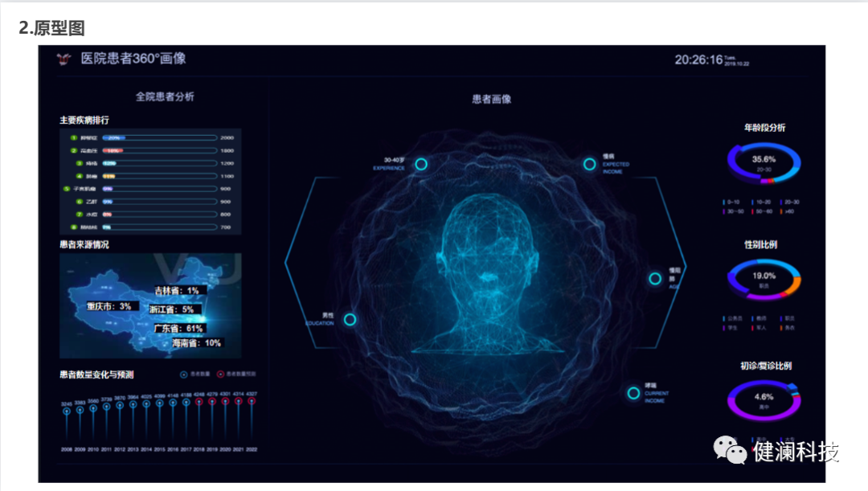Viewport: 868px width, 491px height.
Task: Click the first-ranked disease progress bar
Action: click(x=159, y=137)
